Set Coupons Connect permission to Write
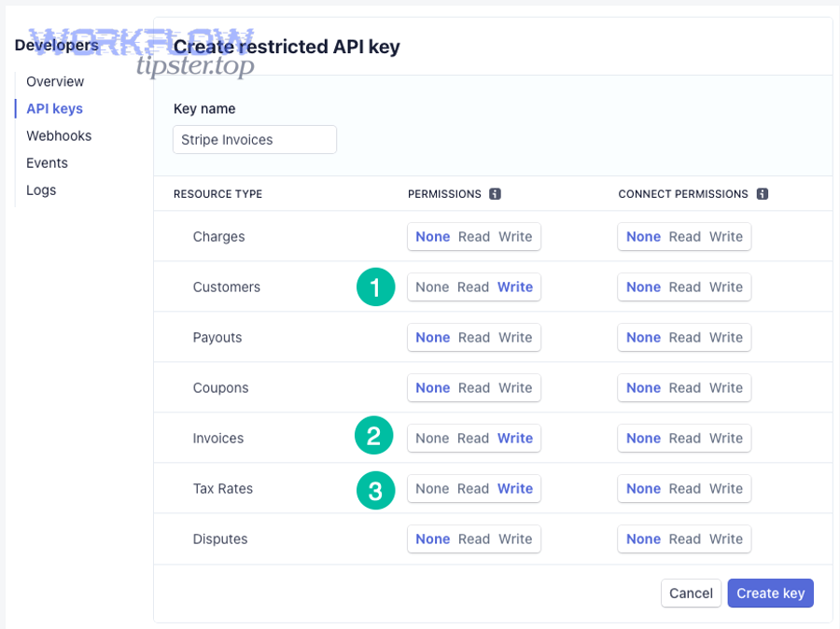Viewport: 840px width, 629px height. tap(725, 387)
